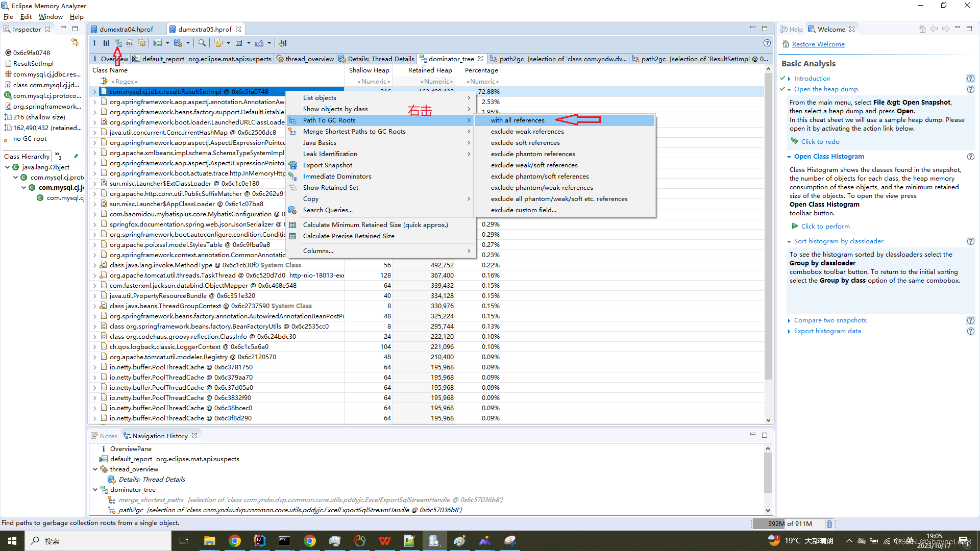The height and width of the screenshot is (551, 980).
Task: Collapse thread_overview node in Navigation History
Action: 95,469
